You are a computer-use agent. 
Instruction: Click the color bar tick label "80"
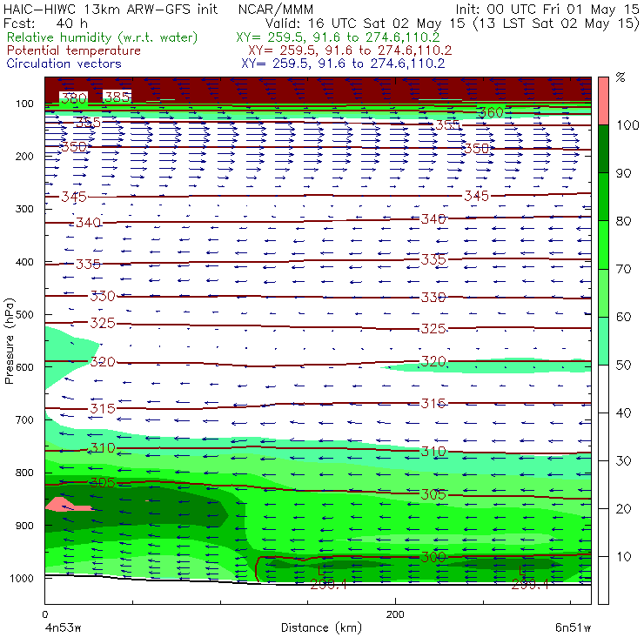click(x=623, y=221)
